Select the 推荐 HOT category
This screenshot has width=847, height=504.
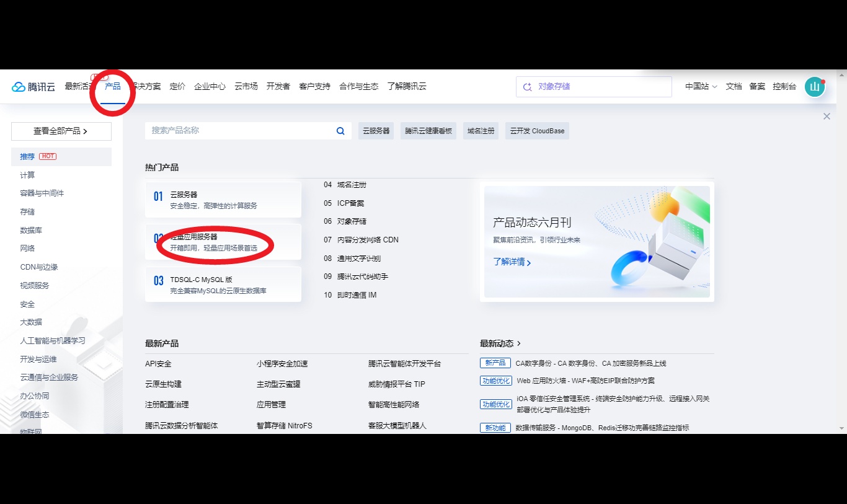(x=61, y=157)
